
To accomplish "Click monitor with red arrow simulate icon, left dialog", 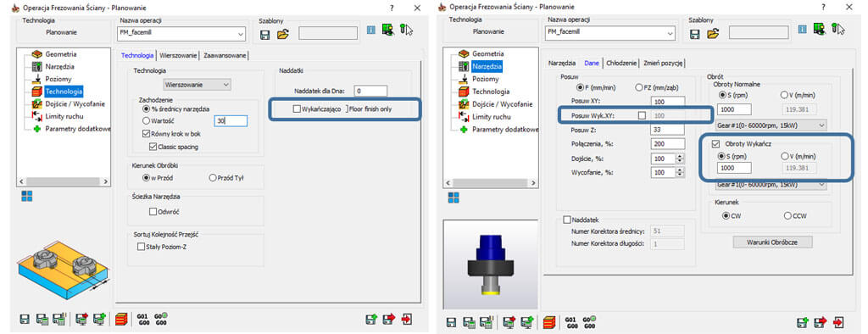I will [x=82, y=320].
